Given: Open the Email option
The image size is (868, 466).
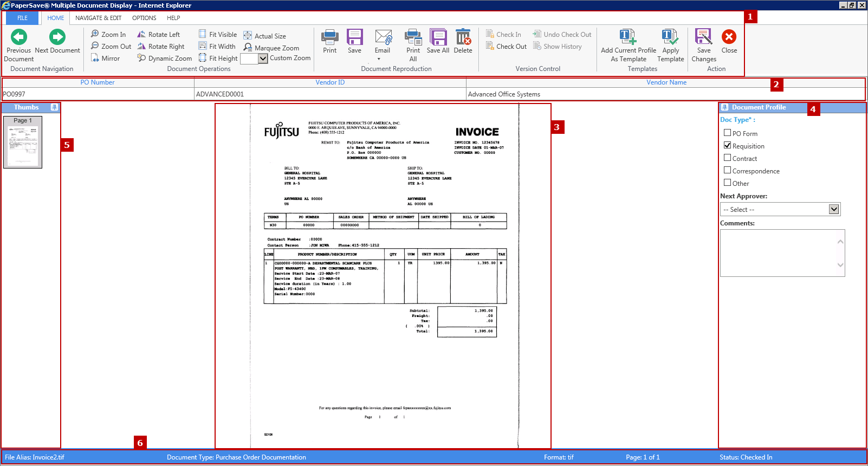Looking at the screenshot, I should (383, 42).
